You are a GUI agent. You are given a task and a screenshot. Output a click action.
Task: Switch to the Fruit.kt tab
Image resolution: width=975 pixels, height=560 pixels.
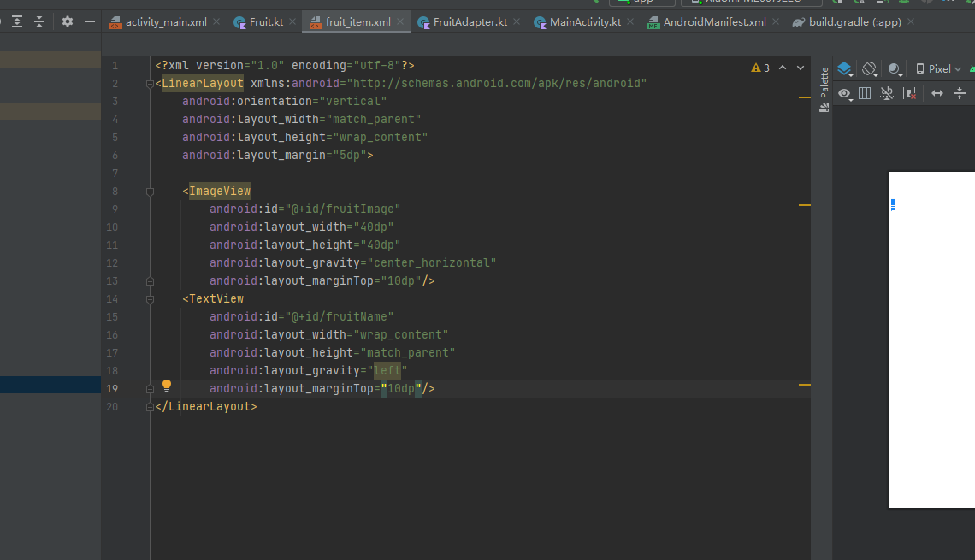coord(266,22)
